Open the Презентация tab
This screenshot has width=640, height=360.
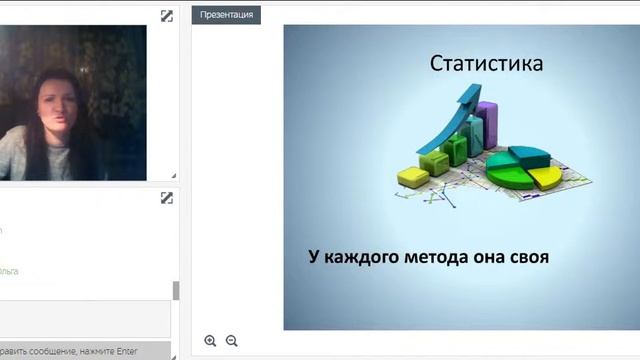pyautogui.click(x=227, y=15)
